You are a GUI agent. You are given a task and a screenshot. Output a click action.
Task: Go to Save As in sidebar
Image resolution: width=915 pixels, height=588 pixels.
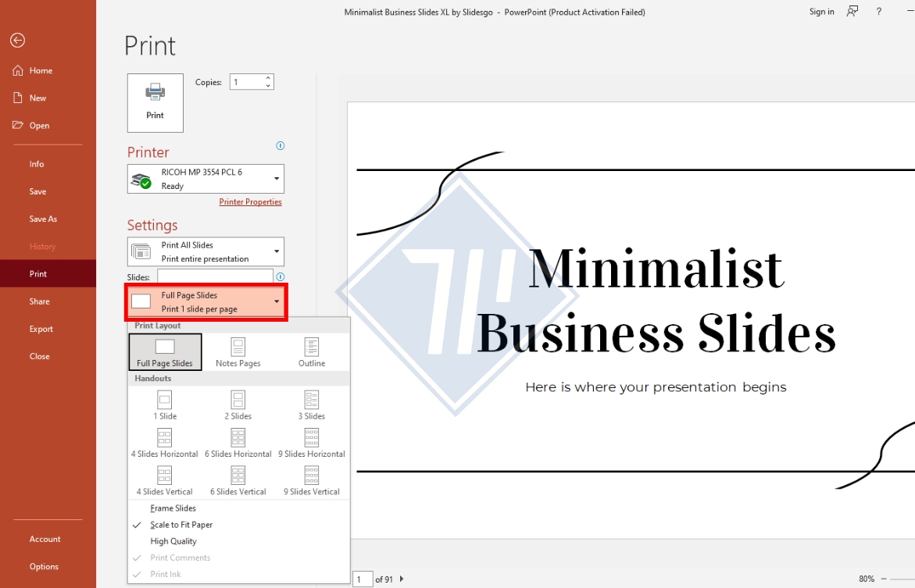tap(43, 219)
